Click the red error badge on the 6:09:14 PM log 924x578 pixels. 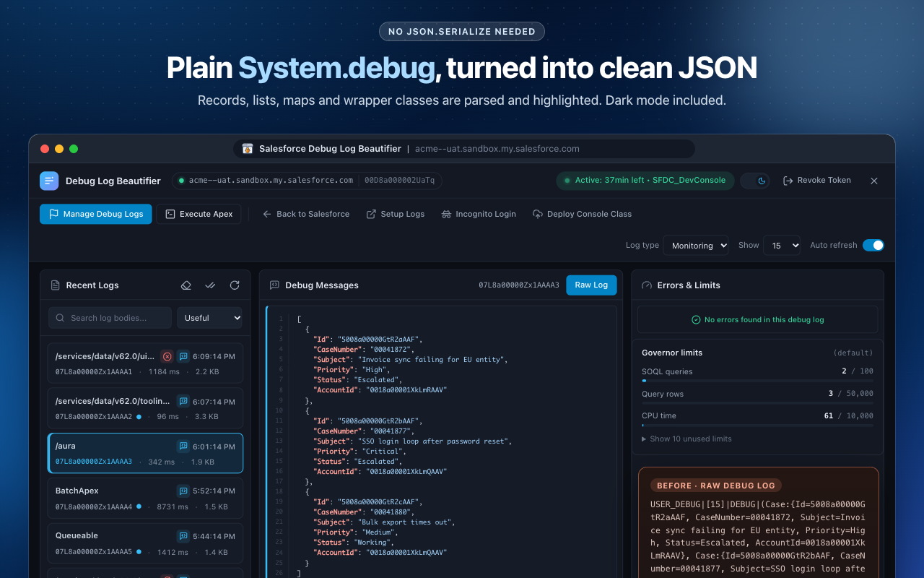coord(167,356)
